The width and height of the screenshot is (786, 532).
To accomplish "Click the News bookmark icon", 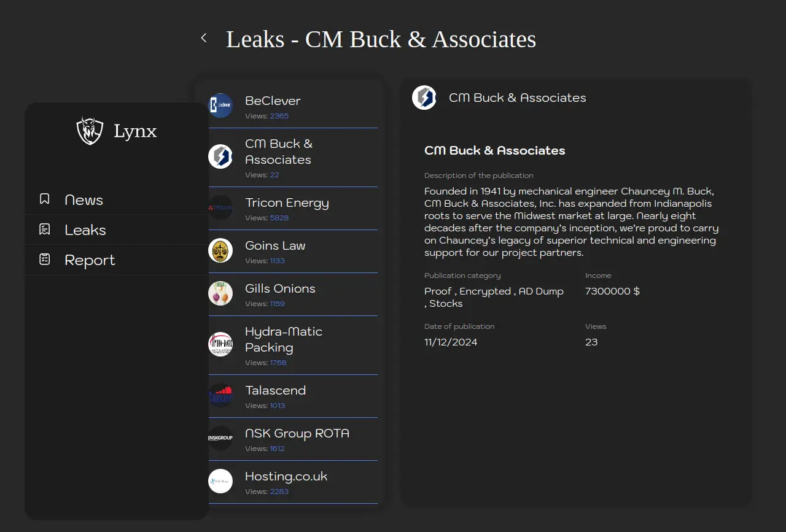I will (44, 199).
